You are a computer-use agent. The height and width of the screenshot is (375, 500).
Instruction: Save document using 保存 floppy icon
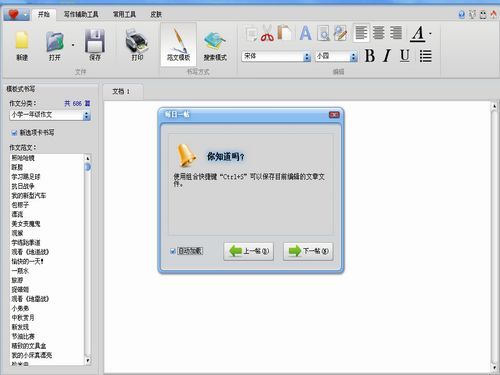[x=95, y=41]
